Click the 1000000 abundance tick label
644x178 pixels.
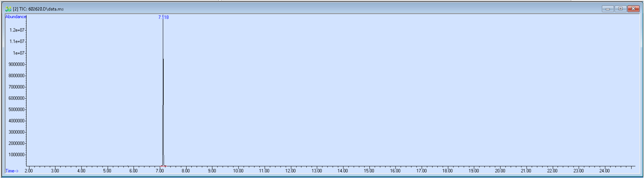point(17,155)
